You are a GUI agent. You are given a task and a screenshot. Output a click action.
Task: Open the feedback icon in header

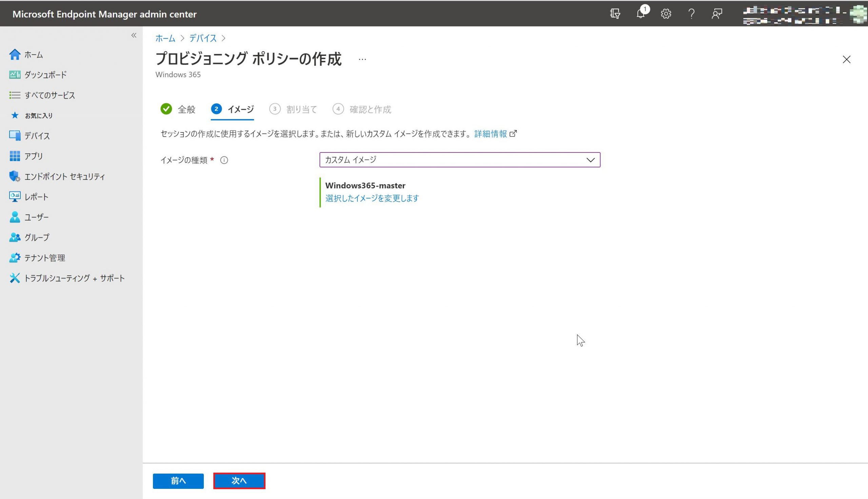[x=717, y=14]
